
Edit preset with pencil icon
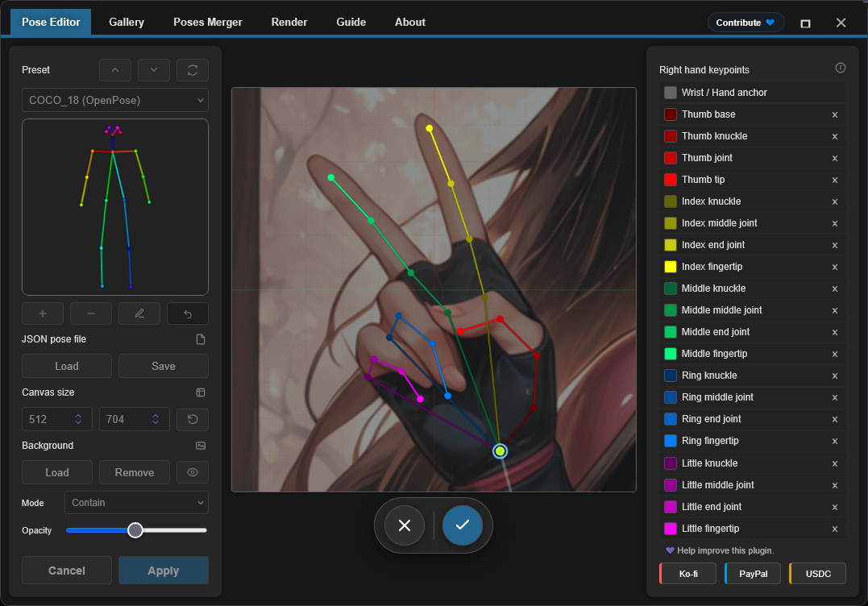(x=139, y=313)
